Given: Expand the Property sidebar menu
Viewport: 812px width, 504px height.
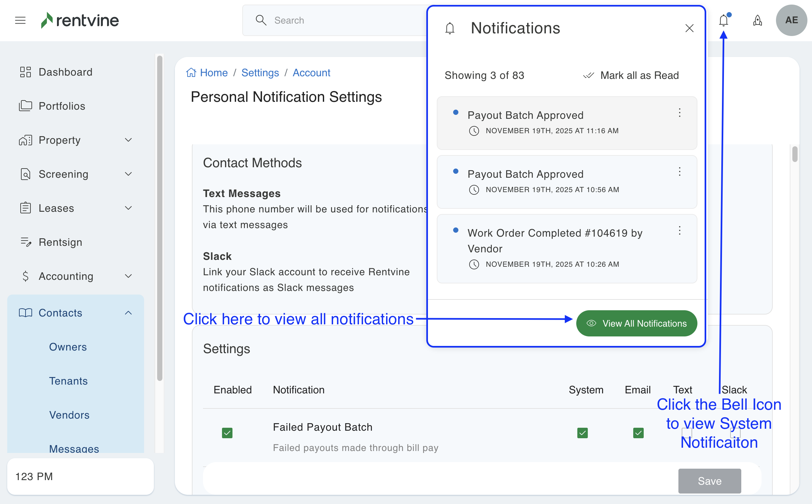Looking at the screenshot, I should [x=128, y=140].
